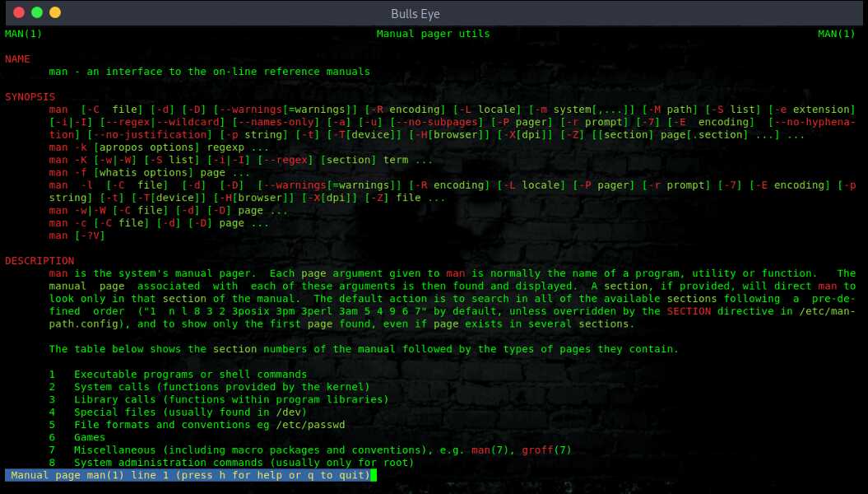Click the 'man -c [-C file]' synopsis line
868x494 pixels.
(158, 223)
